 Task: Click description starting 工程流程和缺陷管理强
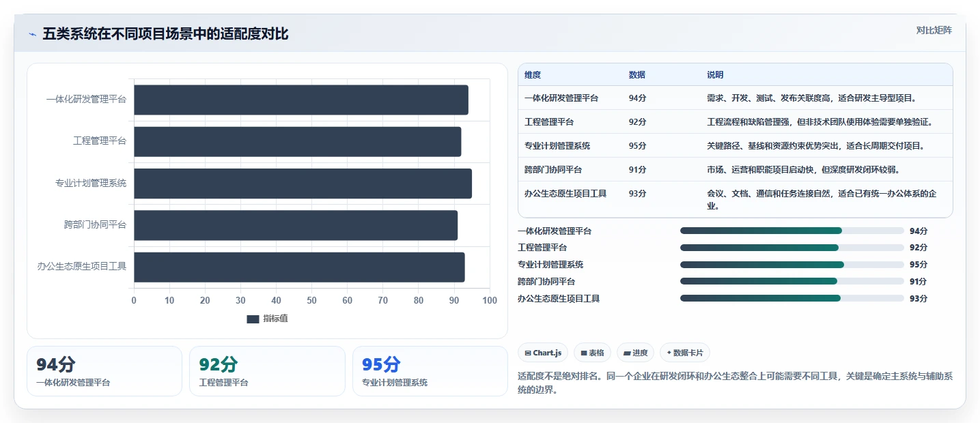(820, 122)
